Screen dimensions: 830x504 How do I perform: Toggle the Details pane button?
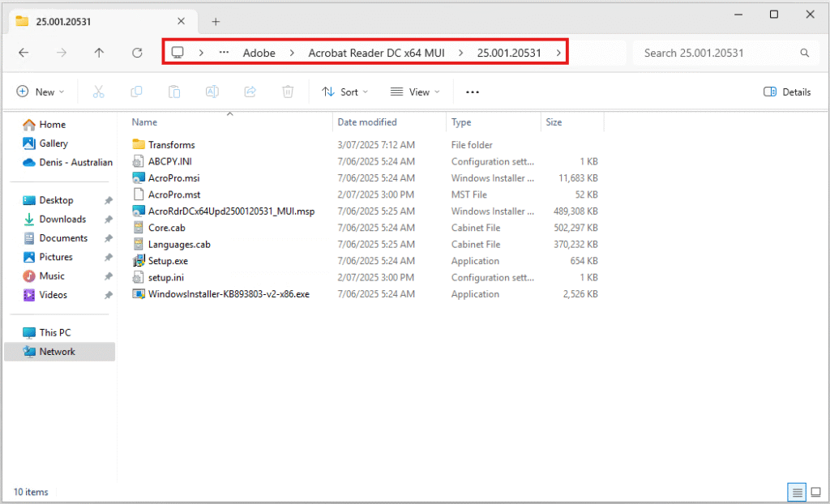click(786, 92)
